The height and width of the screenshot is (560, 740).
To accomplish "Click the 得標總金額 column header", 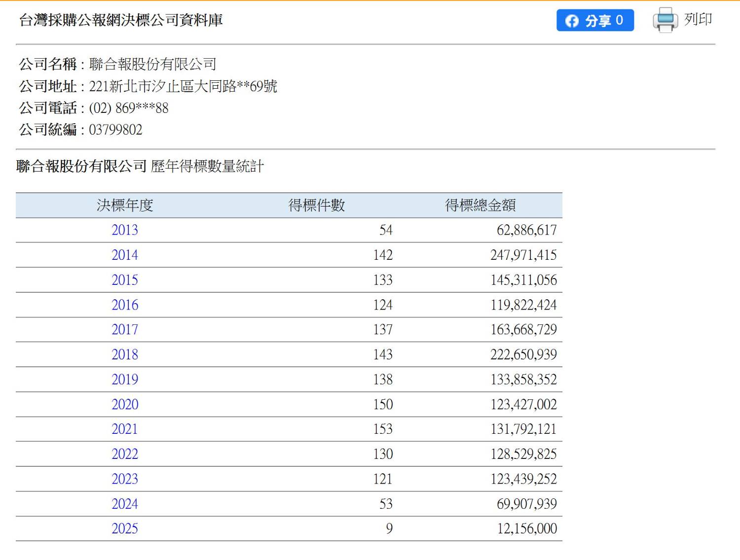I will click(x=481, y=205).
